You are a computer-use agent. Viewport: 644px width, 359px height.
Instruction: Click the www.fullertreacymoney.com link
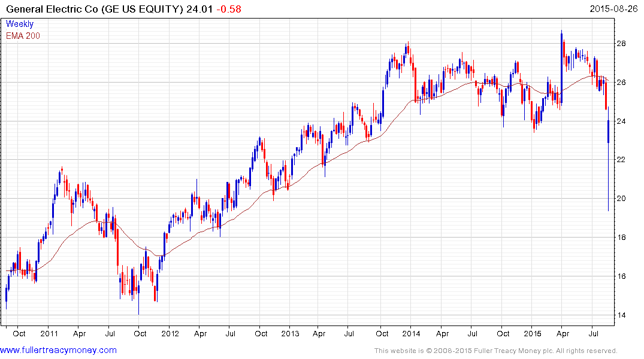58,351
